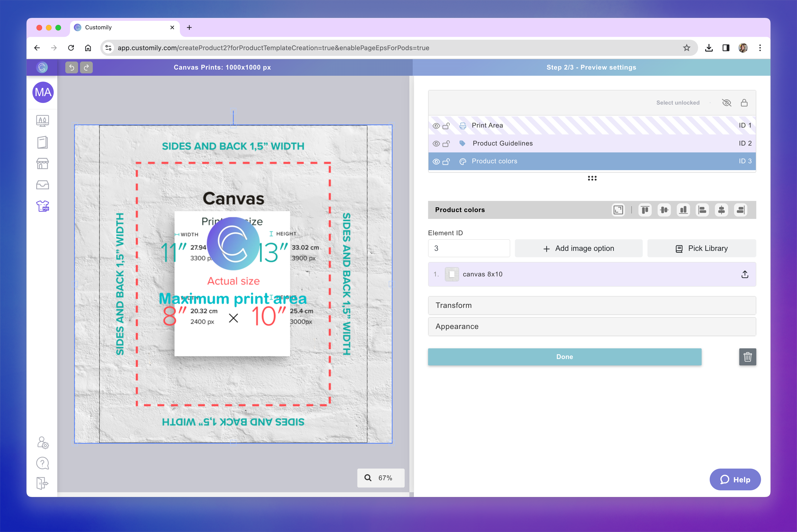Click upload icon on canvas 8x10
Image resolution: width=797 pixels, height=532 pixels.
pyautogui.click(x=745, y=274)
